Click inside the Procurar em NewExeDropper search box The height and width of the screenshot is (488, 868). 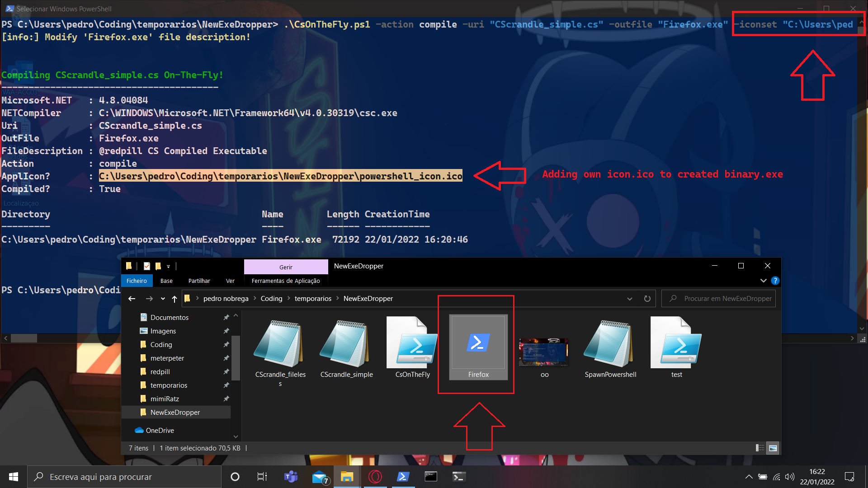tap(723, 298)
